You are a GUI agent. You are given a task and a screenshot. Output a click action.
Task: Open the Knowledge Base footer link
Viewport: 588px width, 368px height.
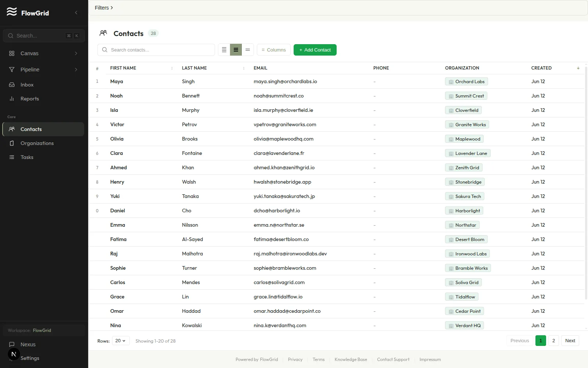[351, 360]
